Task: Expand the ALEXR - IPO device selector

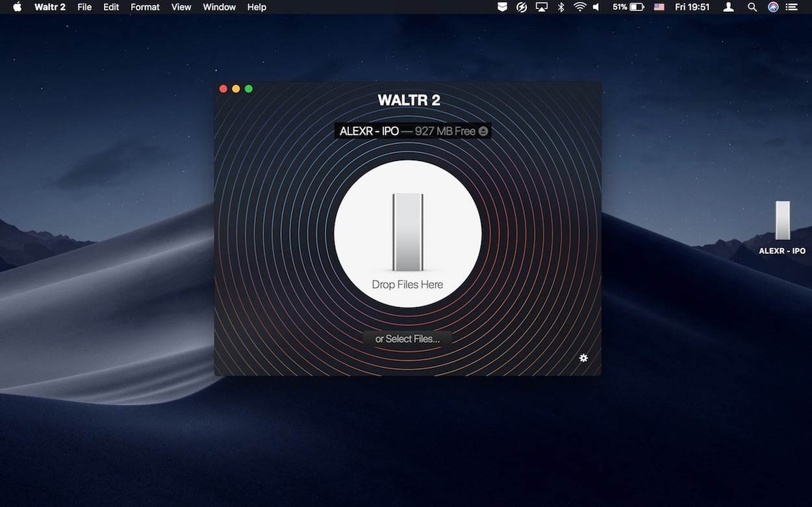Action: pos(412,131)
